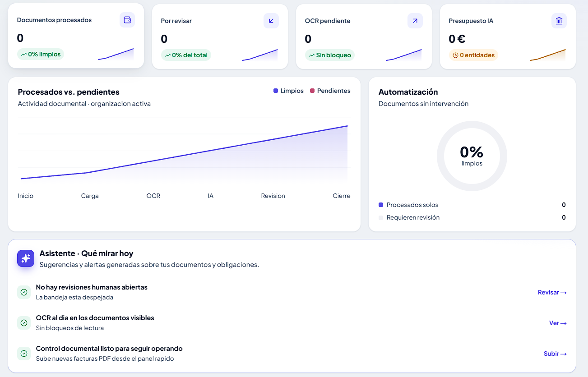Open the Ver link
The height and width of the screenshot is (377, 588).
click(558, 323)
